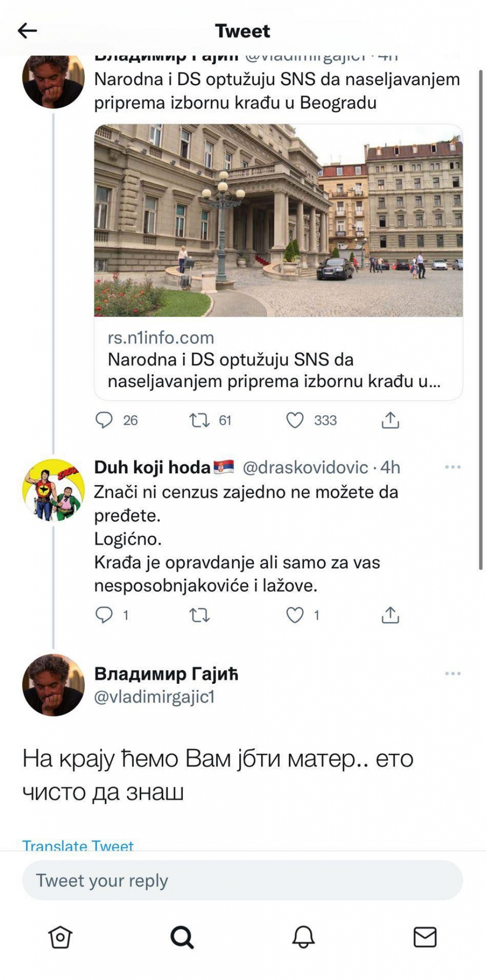This screenshot has height=980, width=486.
Task: Go back using the arrow icon
Action: point(27,31)
